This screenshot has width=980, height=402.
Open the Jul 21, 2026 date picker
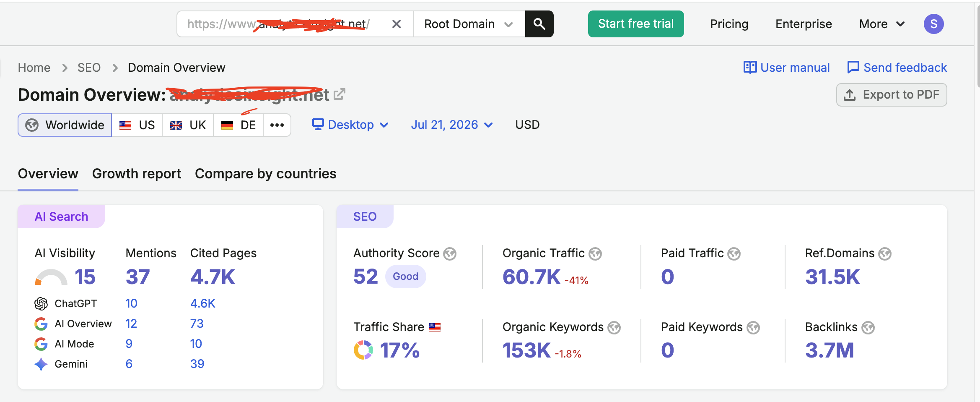click(x=451, y=125)
